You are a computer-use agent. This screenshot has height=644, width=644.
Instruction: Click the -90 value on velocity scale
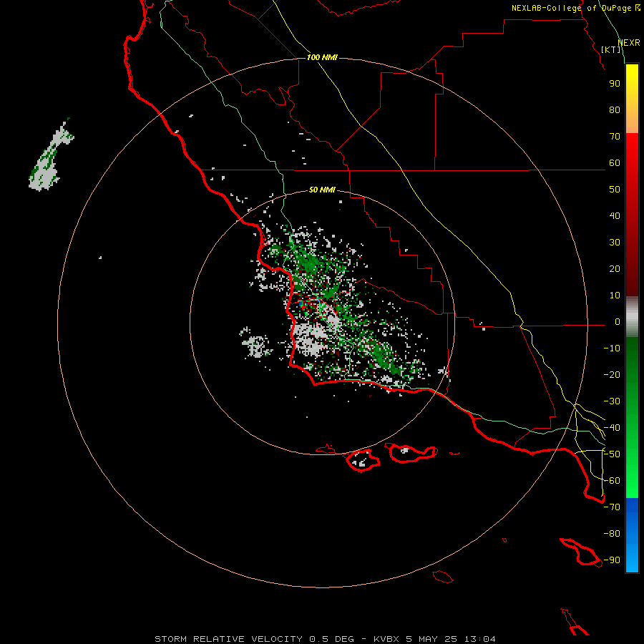pos(612,560)
